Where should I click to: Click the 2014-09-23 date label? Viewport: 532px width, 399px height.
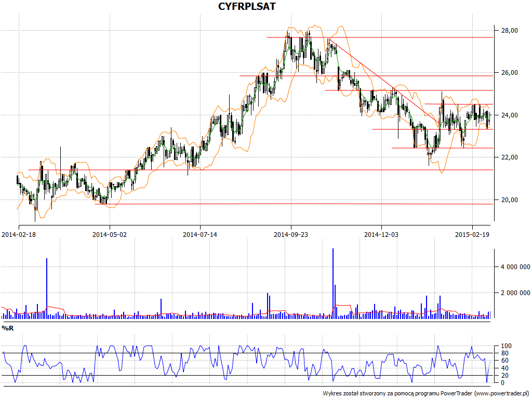point(291,234)
